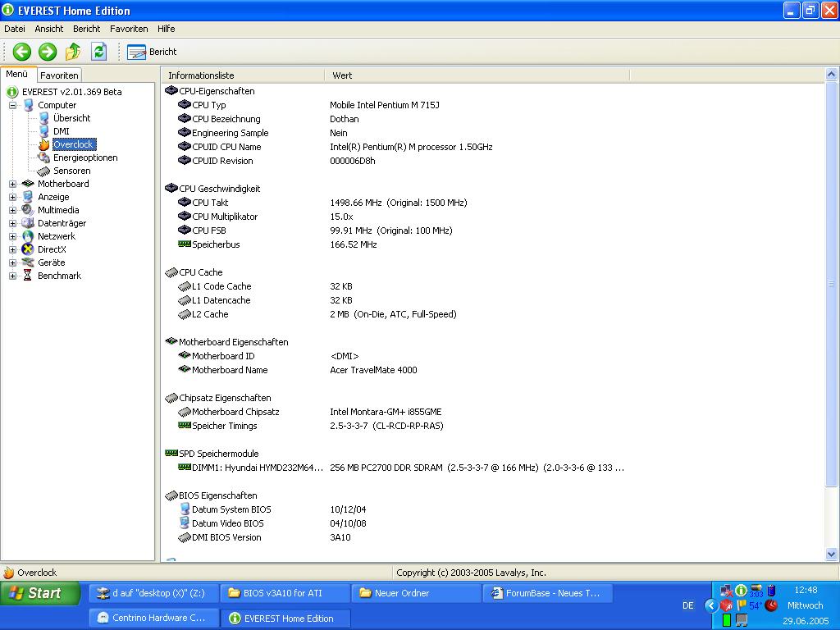840x630 pixels.
Task: Show hidden tray icons arrow
Action: 711,606
